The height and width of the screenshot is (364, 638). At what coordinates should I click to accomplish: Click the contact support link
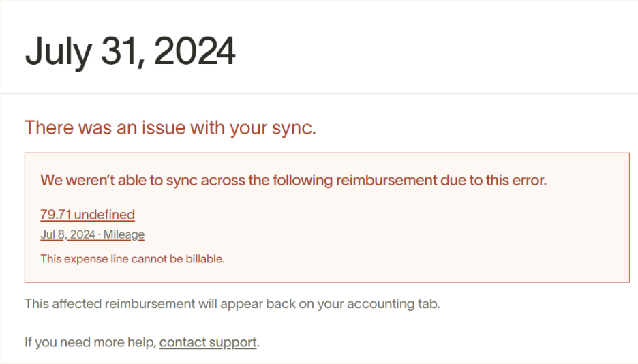208,342
